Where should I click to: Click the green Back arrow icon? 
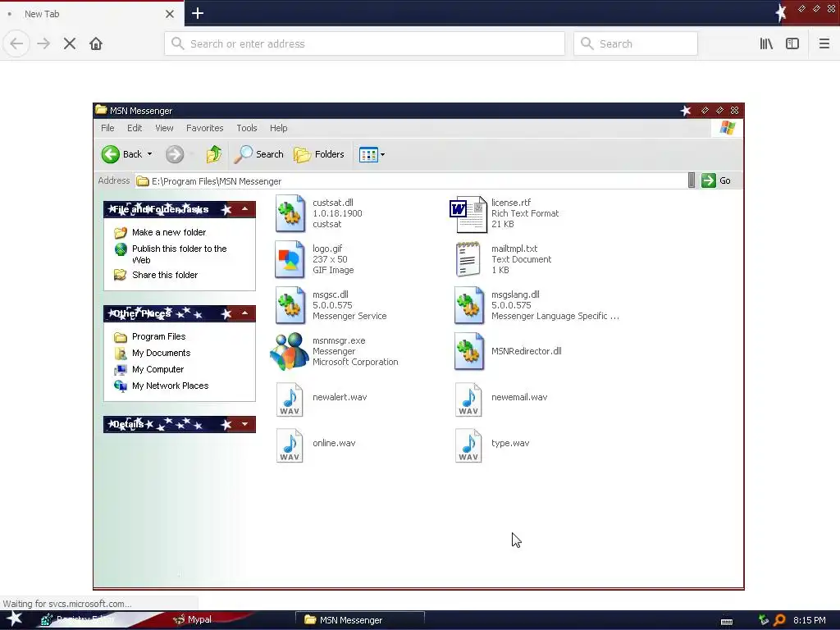[x=111, y=154]
